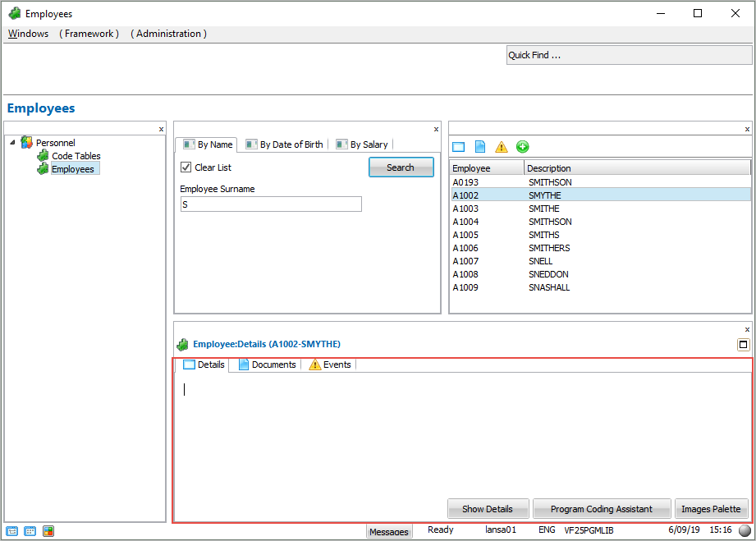Click the blue document icon in list toolbar

(480, 147)
